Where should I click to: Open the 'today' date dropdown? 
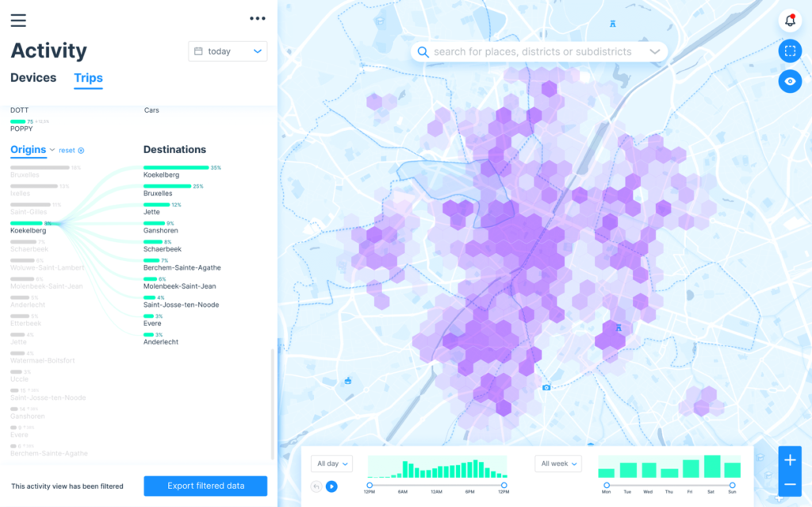(x=228, y=52)
